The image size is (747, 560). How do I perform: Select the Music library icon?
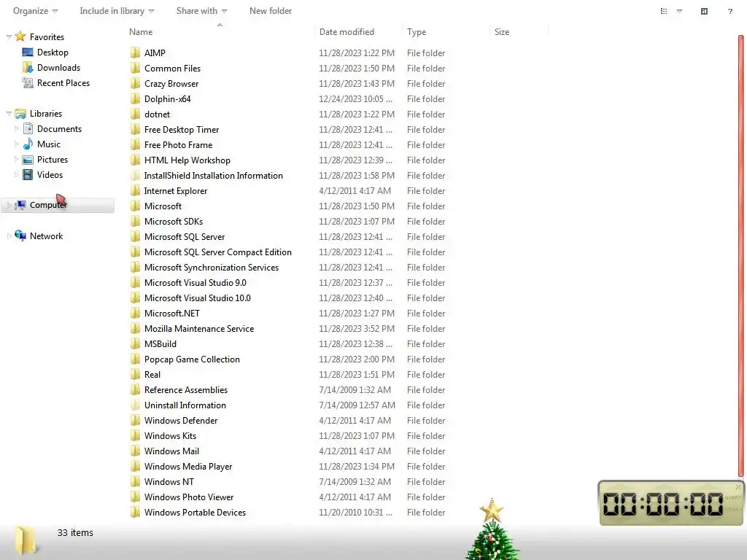(28, 144)
